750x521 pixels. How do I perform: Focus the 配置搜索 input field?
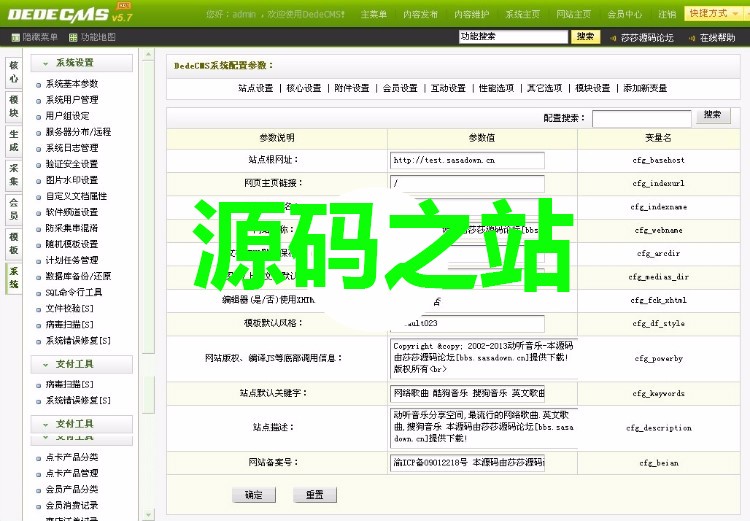[x=641, y=119]
